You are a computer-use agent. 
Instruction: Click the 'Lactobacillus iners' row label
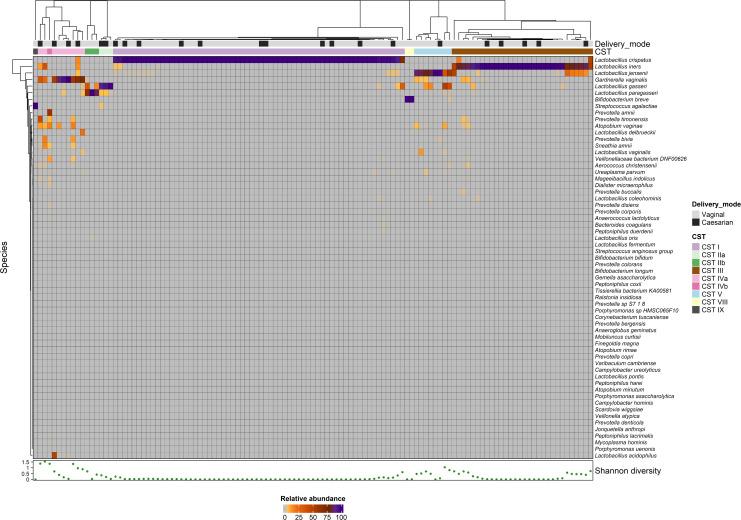click(x=618, y=67)
